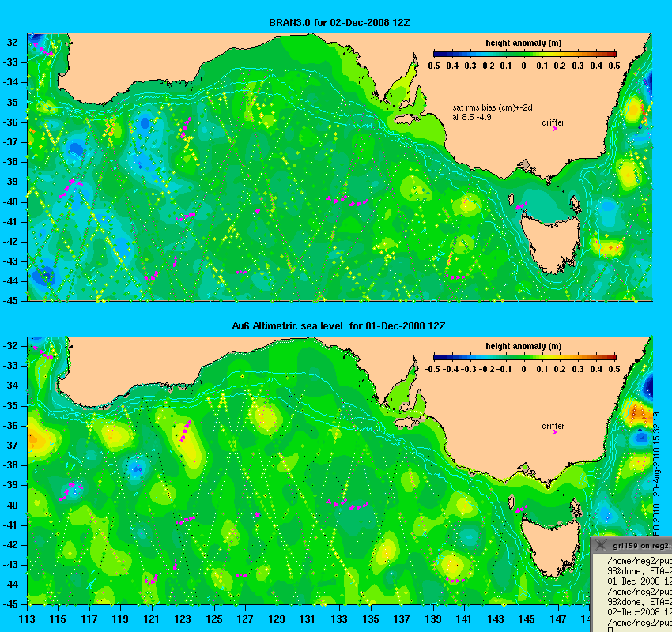
Task: Click the '0' colorbar tick in the BRAN3.0 plot
Action: pyautogui.click(x=523, y=66)
